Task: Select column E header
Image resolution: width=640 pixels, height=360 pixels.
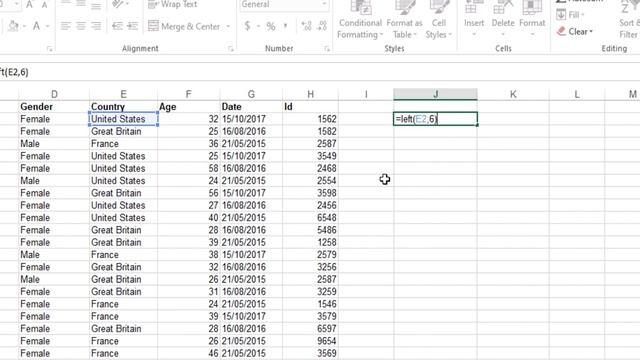Action: click(123, 94)
